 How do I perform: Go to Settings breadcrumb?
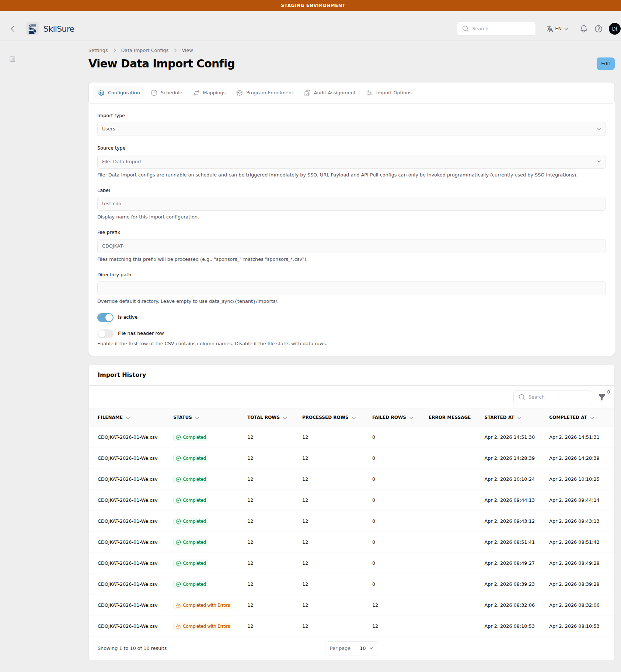(x=98, y=50)
